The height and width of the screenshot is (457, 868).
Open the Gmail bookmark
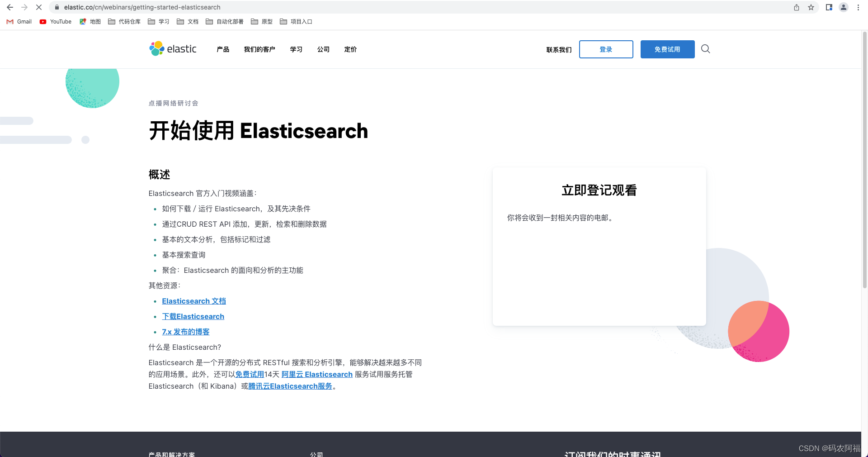click(19, 22)
